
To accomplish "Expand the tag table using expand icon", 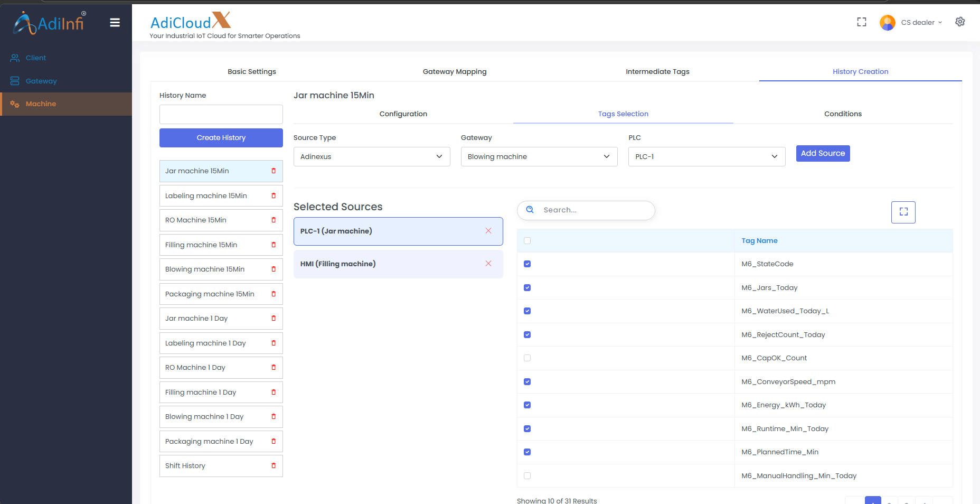I will 903,212.
